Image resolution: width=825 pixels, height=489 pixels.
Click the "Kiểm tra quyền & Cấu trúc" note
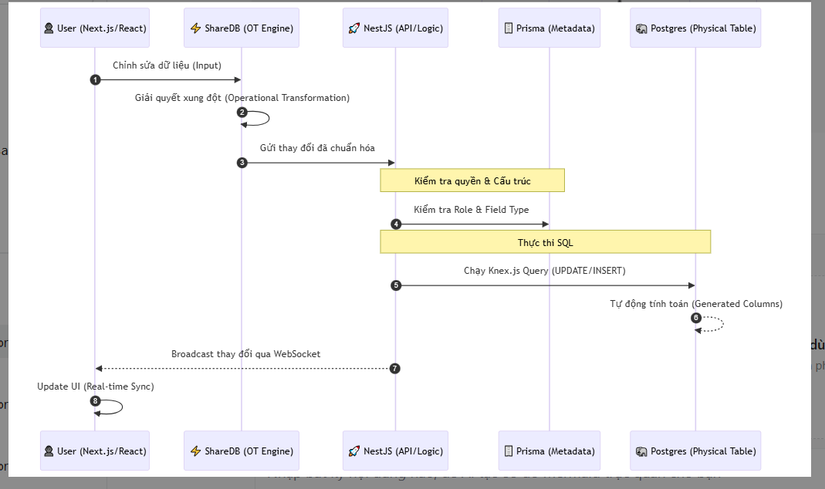[x=472, y=180]
